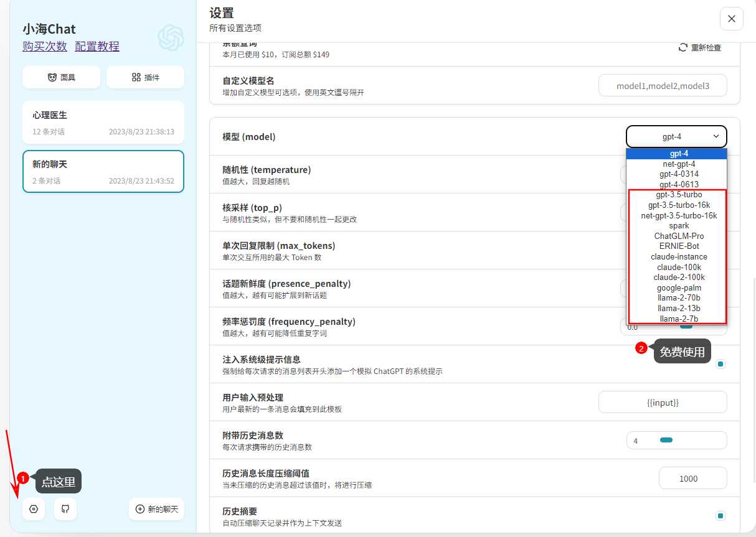Choose ERNIE-Bot option
Screen dimensions: 756x537
pyautogui.click(x=676, y=246)
